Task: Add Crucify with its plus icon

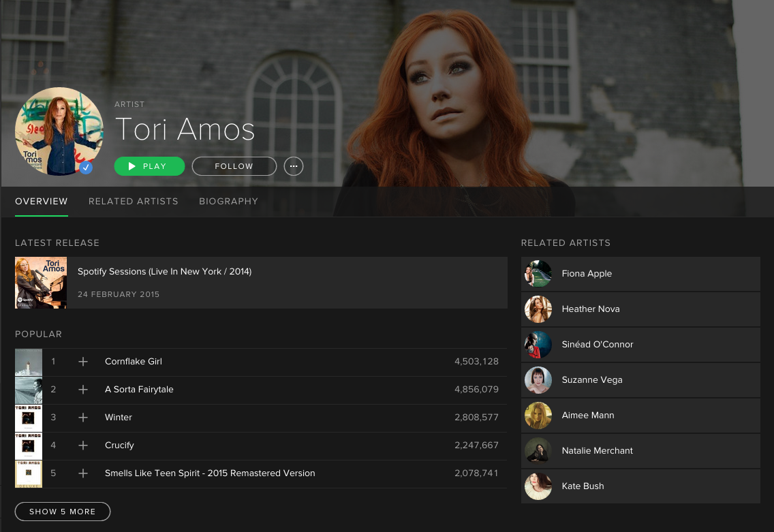Action: click(83, 445)
